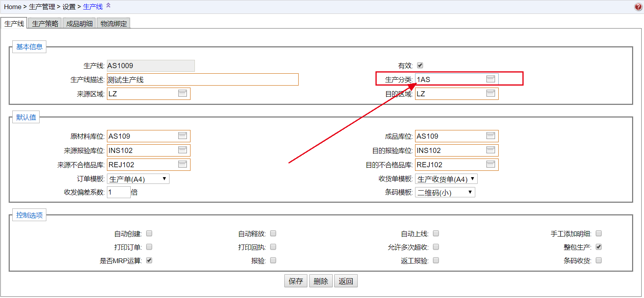
Task: Click the 删除 button
Action: click(321, 281)
